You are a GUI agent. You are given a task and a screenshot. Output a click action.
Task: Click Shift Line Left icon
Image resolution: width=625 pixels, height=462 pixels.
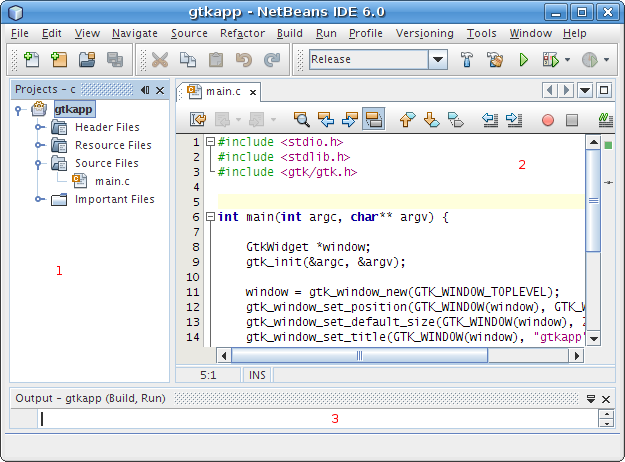pos(490,119)
